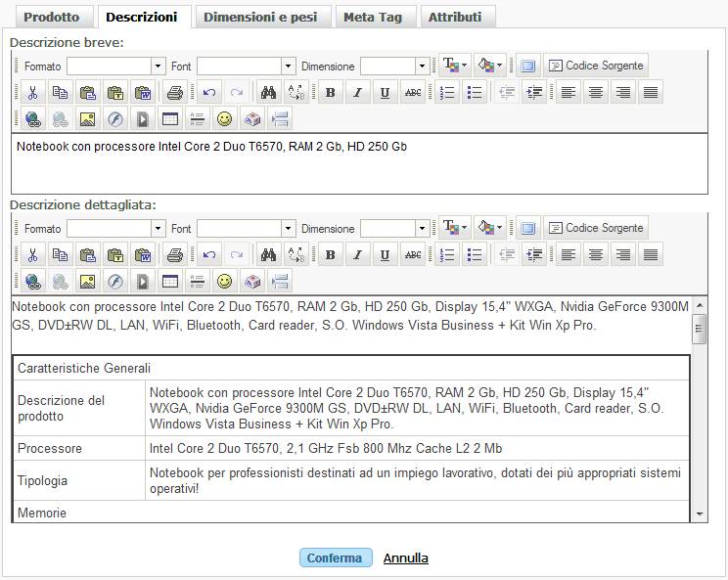The height and width of the screenshot is (580, 728).
Task: Open the text color picker in Descrizione breve
Action: coord(454,66)
